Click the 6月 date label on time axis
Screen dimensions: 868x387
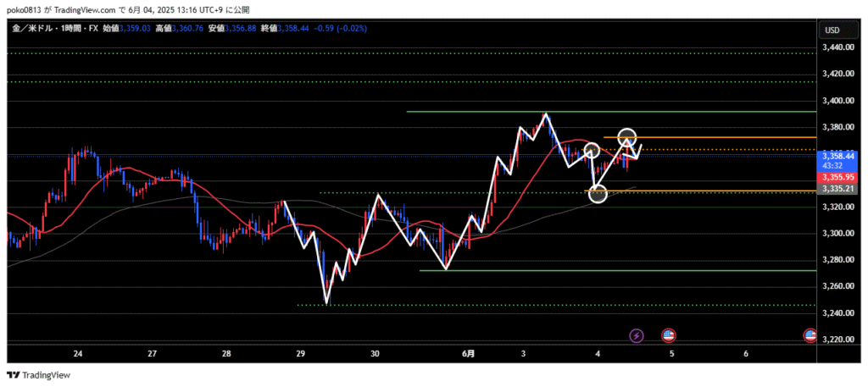(469, 354)
